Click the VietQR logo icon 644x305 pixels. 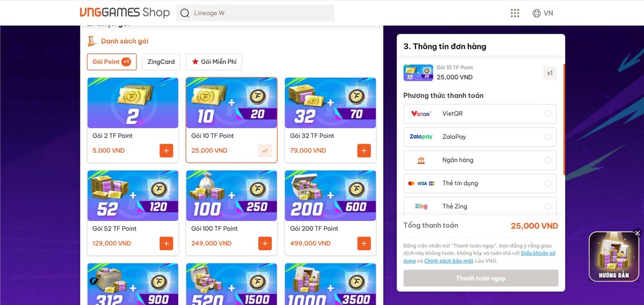421,114
